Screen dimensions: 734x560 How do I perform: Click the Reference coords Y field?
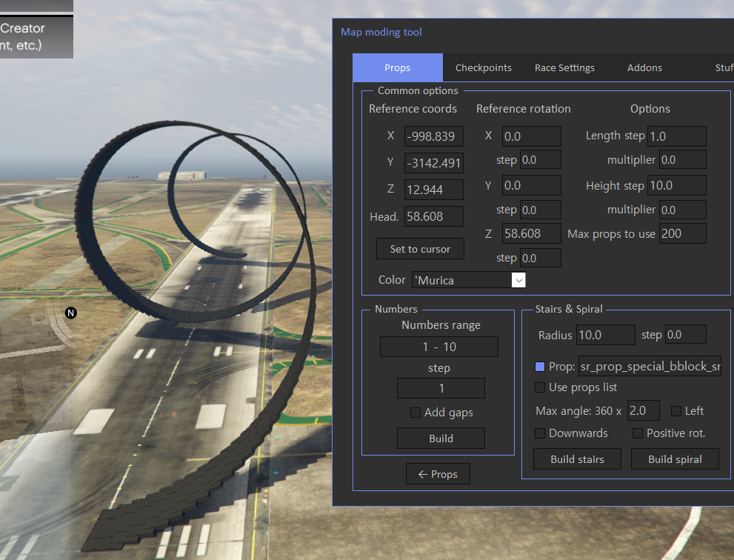click(434, 163)
